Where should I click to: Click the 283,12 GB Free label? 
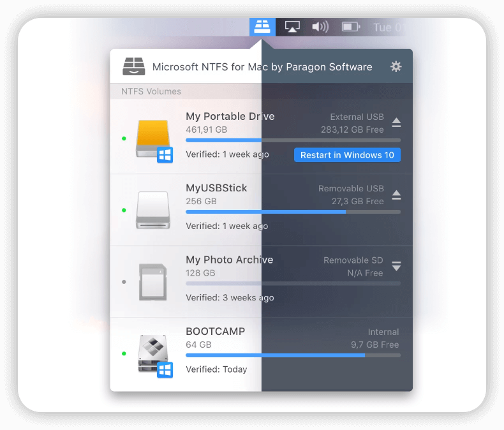tap(352, 130)
